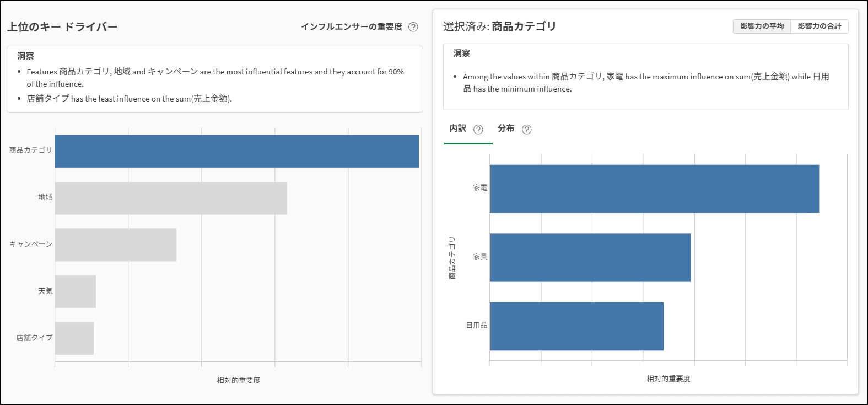The image size is (868, 405).
Task: Click the help icon beside 分布 tab
Action: coord(527,130)
